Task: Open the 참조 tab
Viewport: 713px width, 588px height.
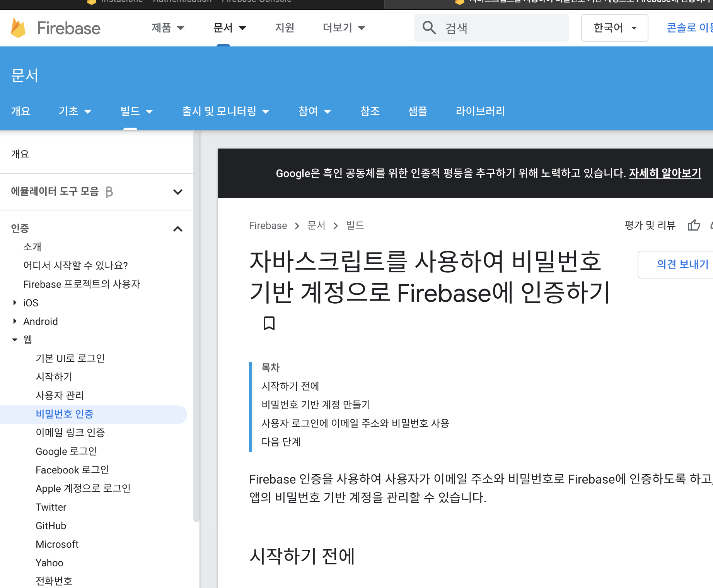Action: pos(370,111)
